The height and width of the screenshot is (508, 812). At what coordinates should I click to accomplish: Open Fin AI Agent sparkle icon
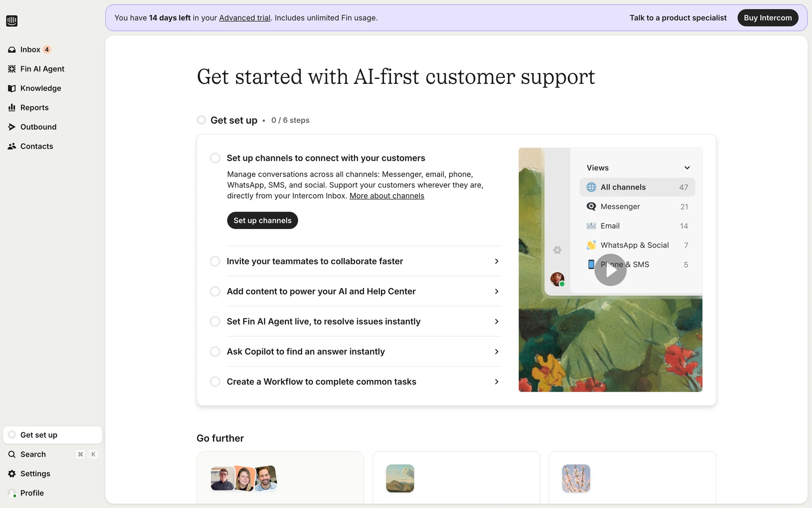(12, 69)
